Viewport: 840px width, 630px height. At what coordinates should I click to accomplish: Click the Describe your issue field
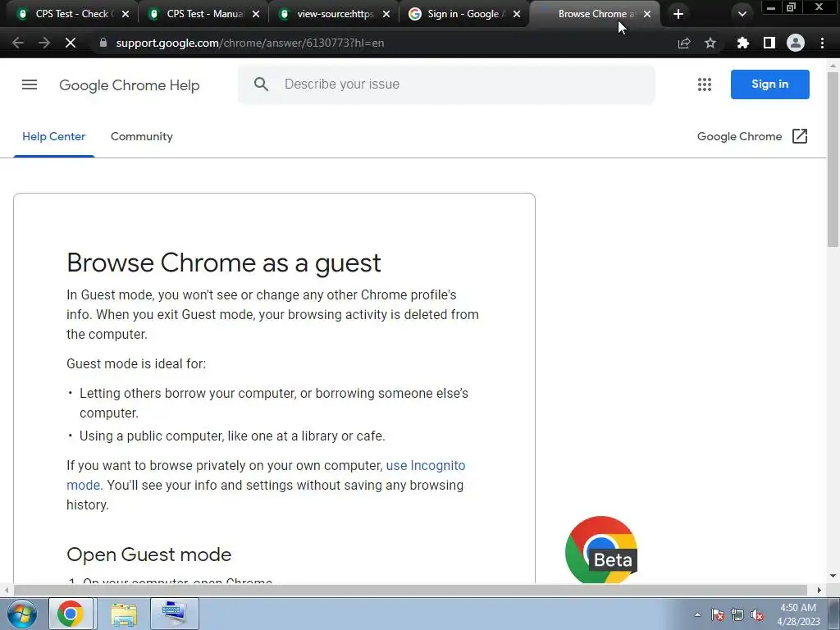(x=446, y=84)
